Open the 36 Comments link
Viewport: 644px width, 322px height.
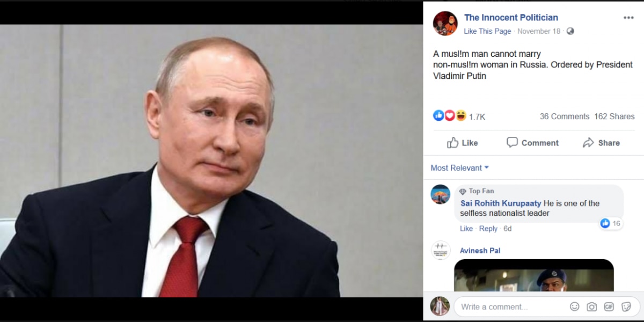(x=564, y=116)
